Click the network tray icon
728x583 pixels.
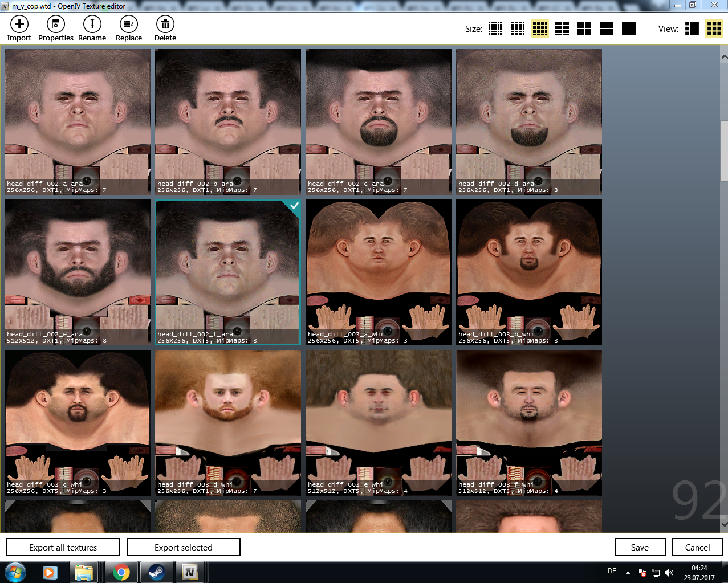(656, 573)
